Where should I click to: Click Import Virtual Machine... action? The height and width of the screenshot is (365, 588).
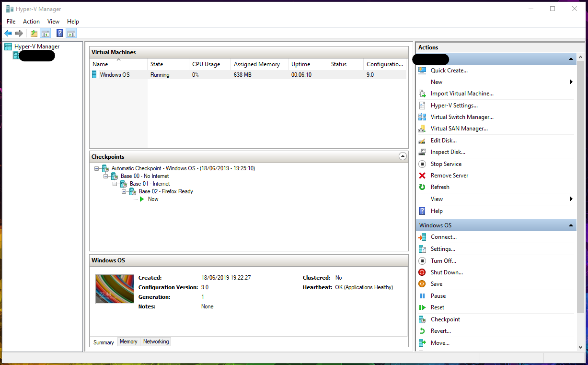click(462, 94)
